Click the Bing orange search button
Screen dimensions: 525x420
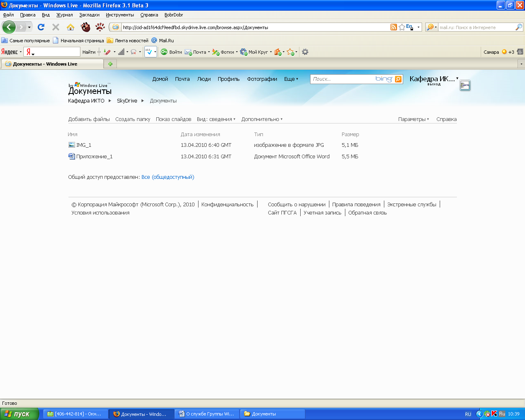click(x=398, y=79)
